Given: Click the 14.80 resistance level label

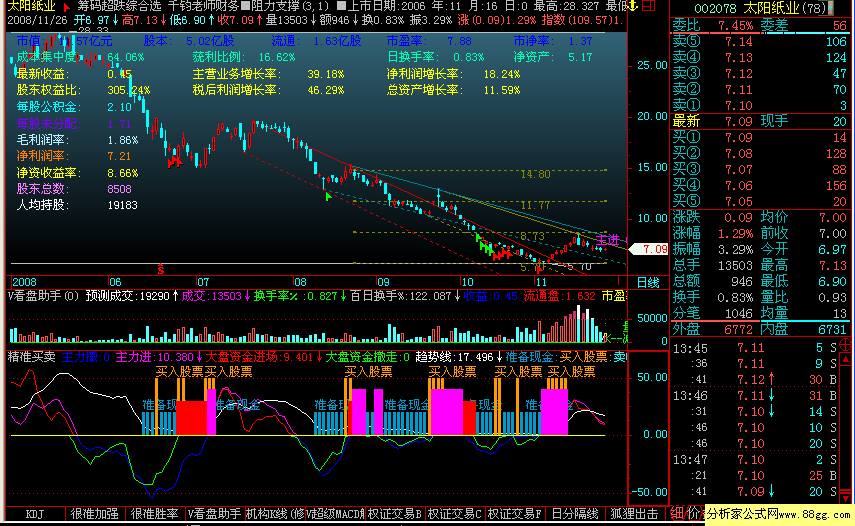Looking at the screenshot, I should [535, 174].
